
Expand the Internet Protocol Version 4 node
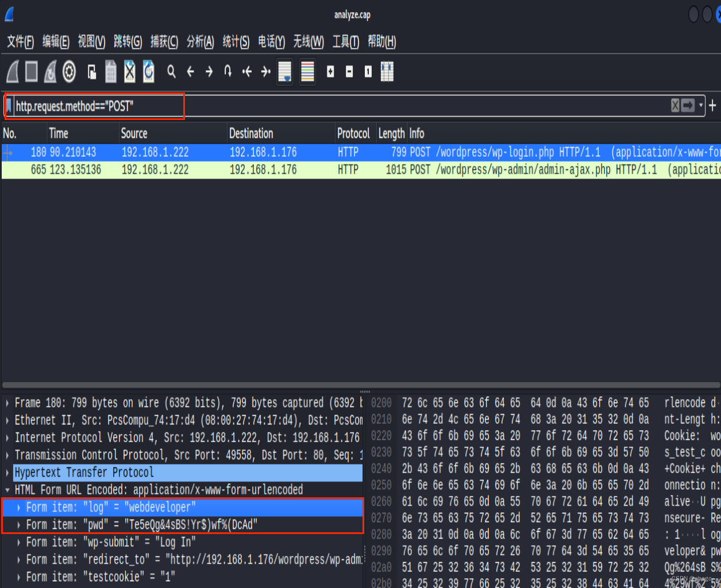(7, 438)
